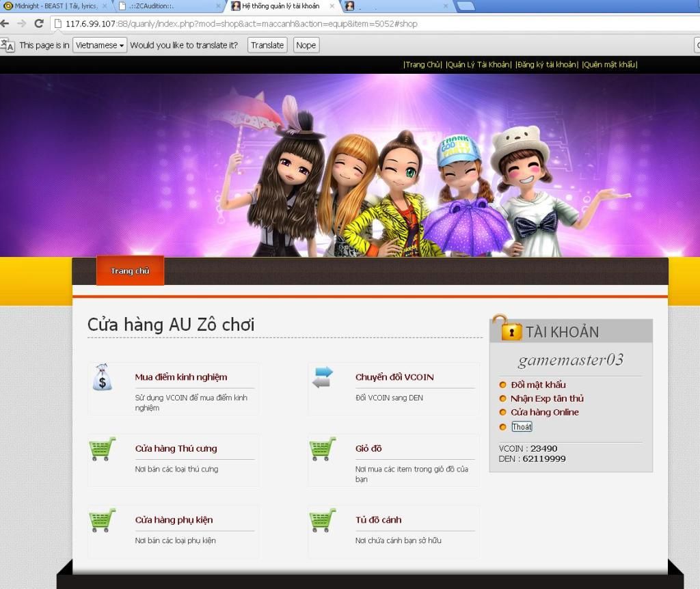Click cart icon beside Cửa hàng phụ kiện
Screen dimensions: 700x589
tap(103, 520)
